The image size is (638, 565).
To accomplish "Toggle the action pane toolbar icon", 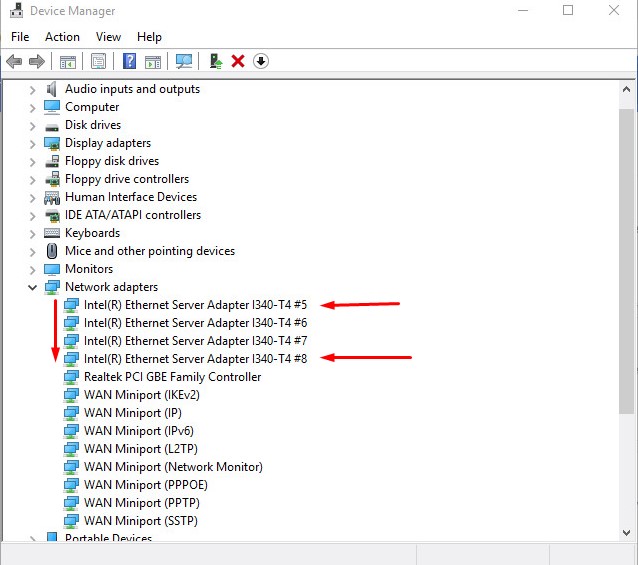I will tap(153, 62).
